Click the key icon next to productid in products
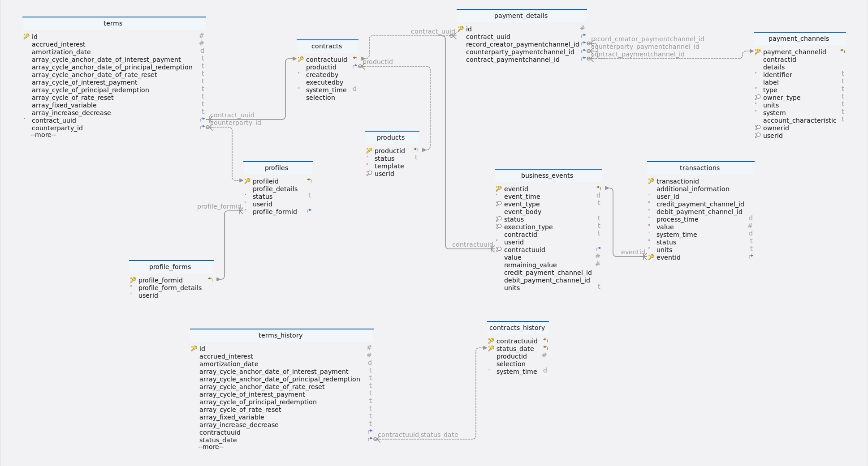The image size is (868, 466). pyautogui.click(x=369, y=151)
